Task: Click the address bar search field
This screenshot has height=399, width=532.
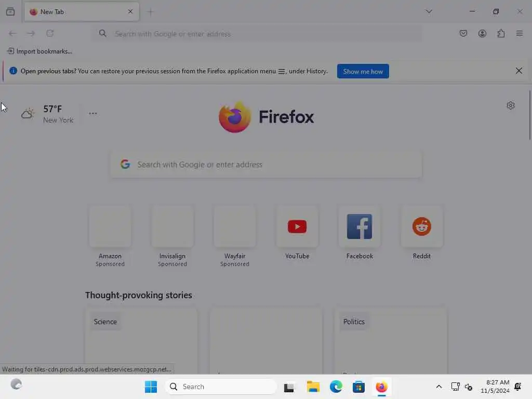Action: (x=258, y=34)
